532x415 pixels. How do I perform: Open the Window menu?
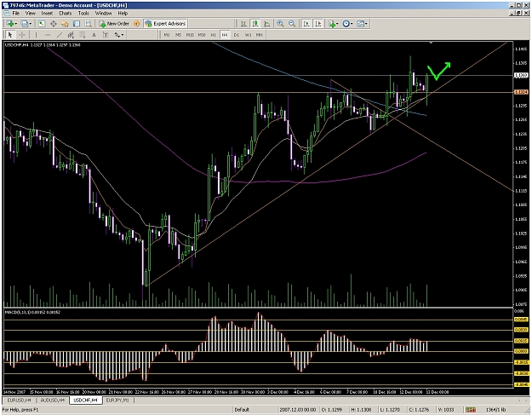(103, 14)
